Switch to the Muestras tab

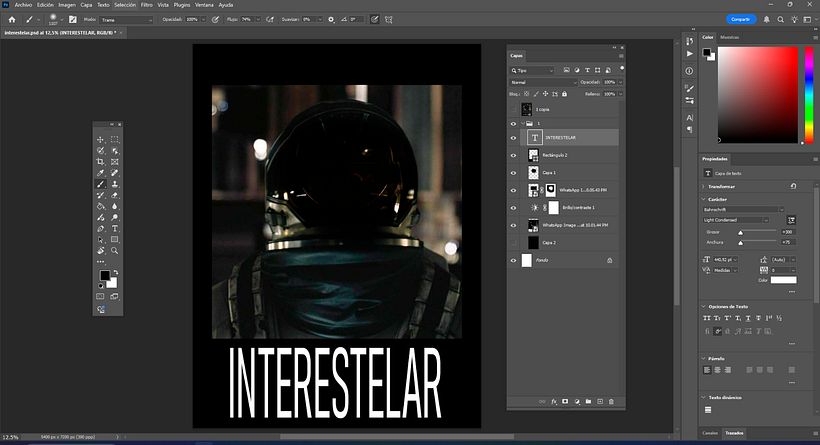730,37
